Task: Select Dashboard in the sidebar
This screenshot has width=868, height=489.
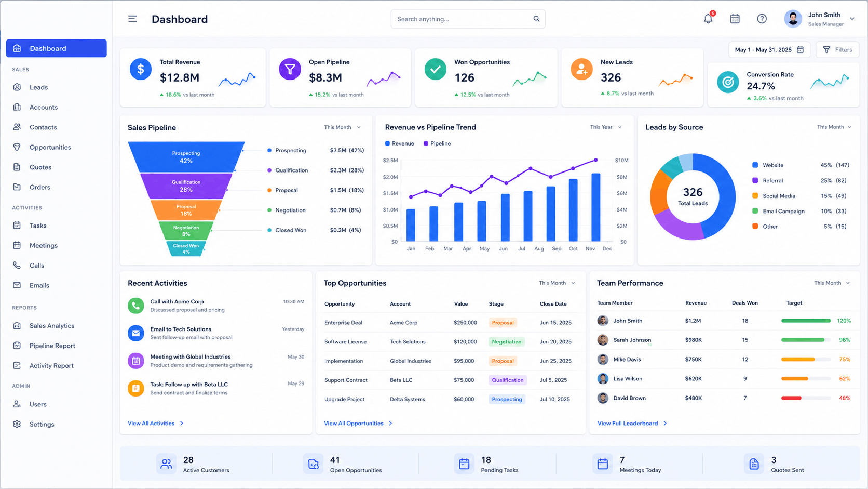Action: pos(56,48)
